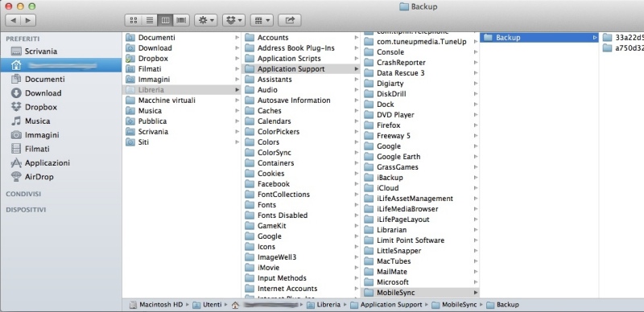Switch to icon view

point(134,20)
